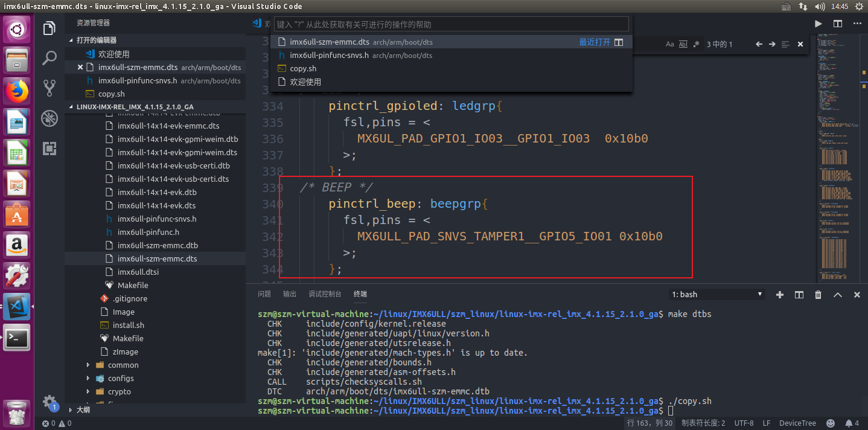The height and width of the screenshot is (430, 868).
Task: Toggle Use Regular Expression in find widget
Action: (x=696, y=44)
